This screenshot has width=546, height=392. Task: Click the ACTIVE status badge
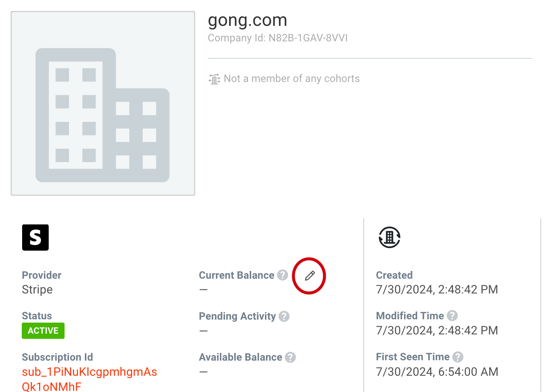click(43, 331)
